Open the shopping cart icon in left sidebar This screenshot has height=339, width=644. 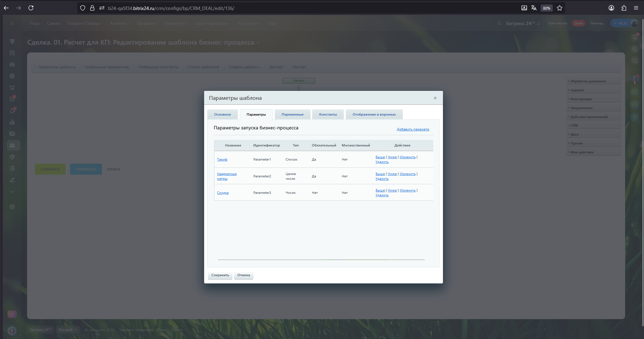[x=12, y=87]
